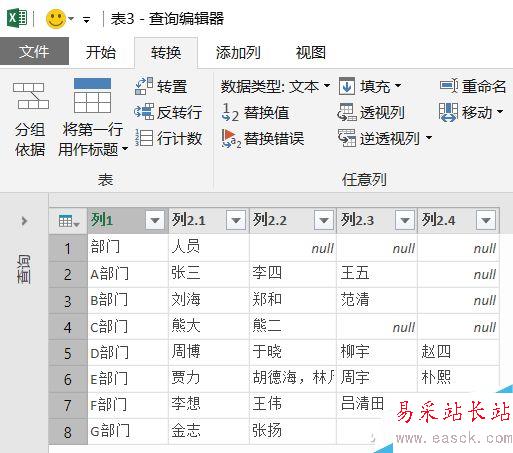Click the 转置 button label
Image resolution: width=513 pixels, height=453 pixels.
point(172,87)
